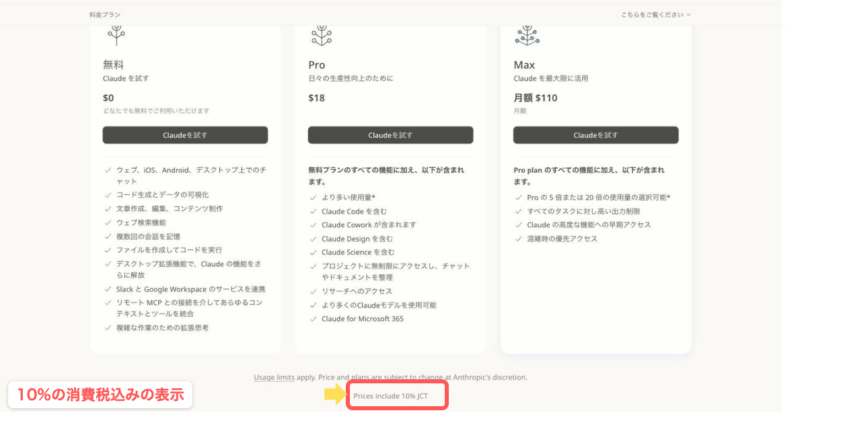Click the Claude Design を含む feature row
This screenshot has height=421, width=868.
tap(351, 239)
